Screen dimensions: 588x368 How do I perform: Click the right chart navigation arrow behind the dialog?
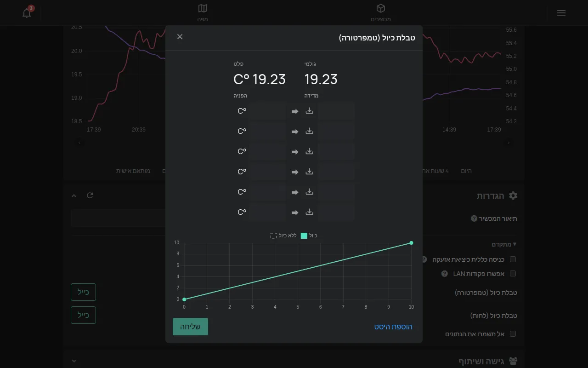click(509, 143)
